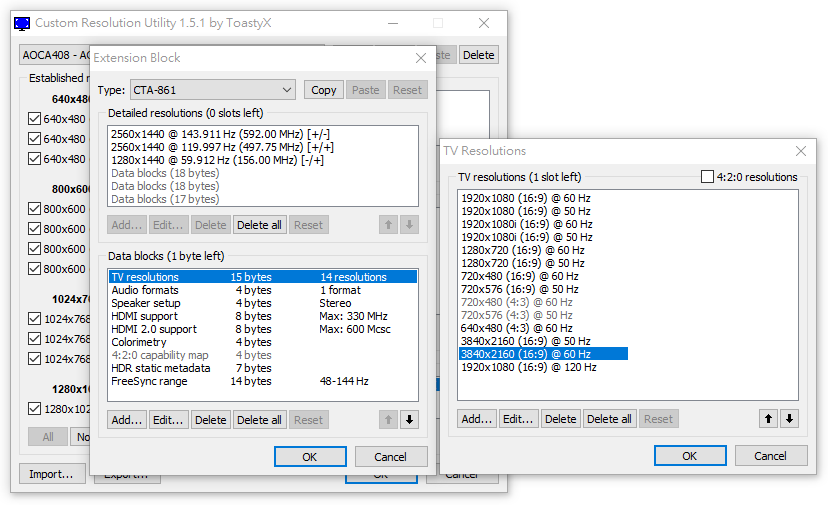
Task: Move selected TV resolution down with arrow
Action: [789, 419]
